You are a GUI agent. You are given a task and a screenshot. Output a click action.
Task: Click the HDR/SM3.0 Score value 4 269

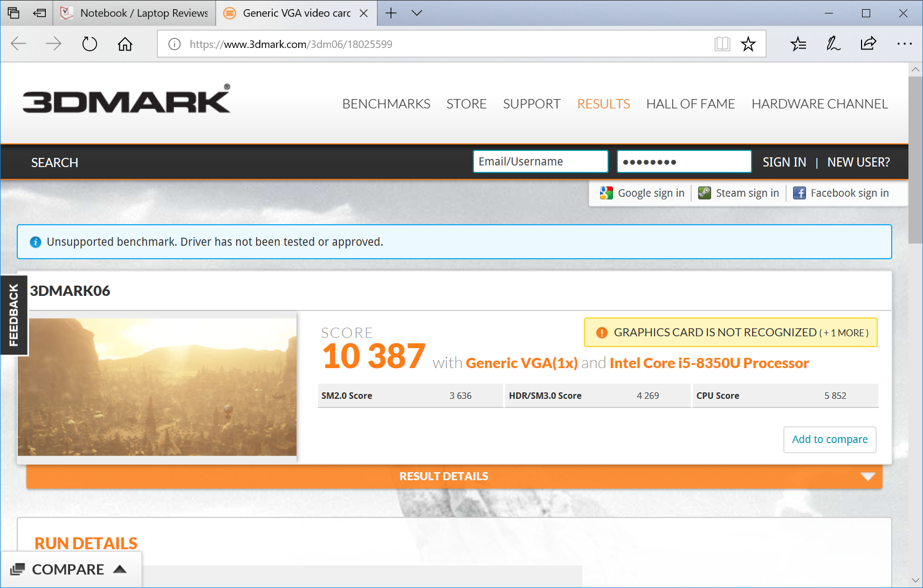648,396
